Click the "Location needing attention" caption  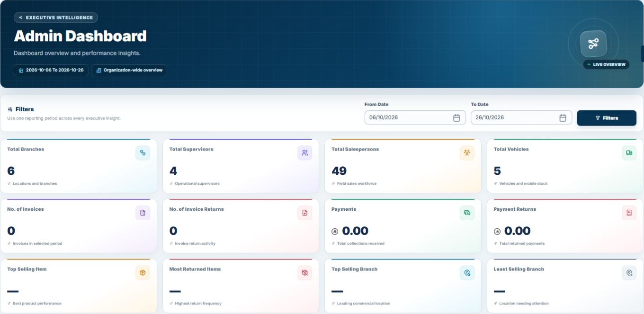[x=524, y=304]
